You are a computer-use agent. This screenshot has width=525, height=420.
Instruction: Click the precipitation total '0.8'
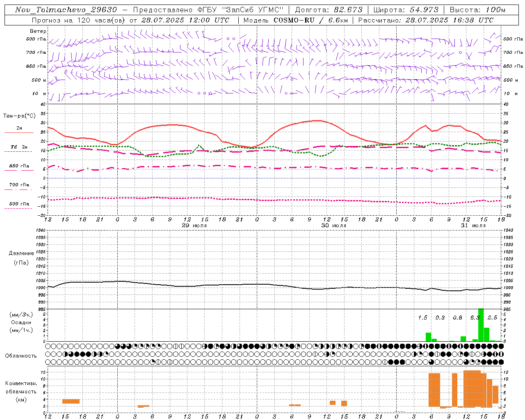(x=457, y=318)
